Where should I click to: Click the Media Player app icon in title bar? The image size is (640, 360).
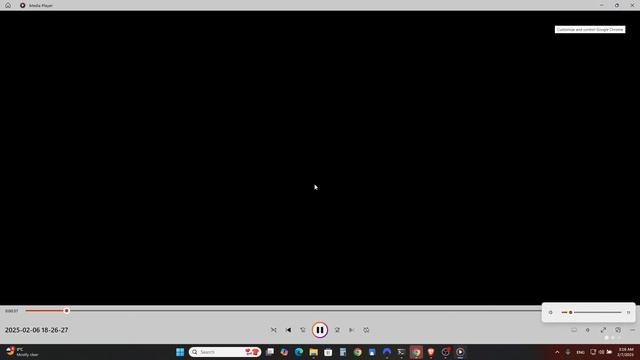pyautogui.click(x=22, y=5)
